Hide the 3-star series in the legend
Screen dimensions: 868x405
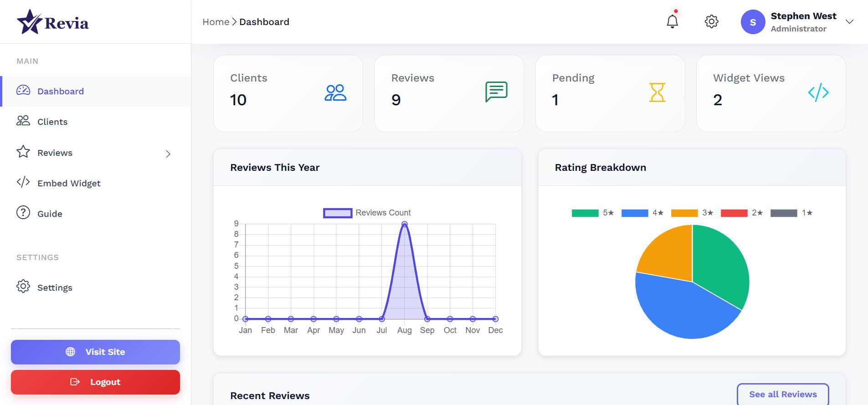click(x=692, y=213)
